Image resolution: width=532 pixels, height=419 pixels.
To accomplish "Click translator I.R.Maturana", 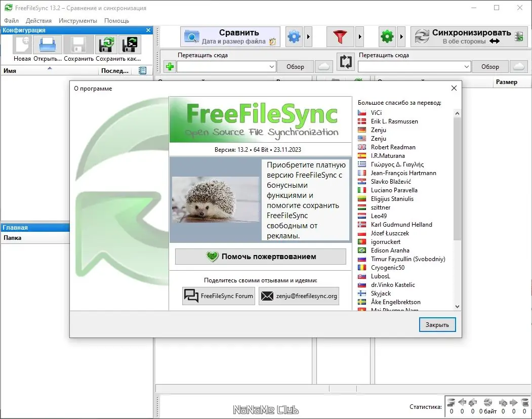I will [x=388, y=156].
